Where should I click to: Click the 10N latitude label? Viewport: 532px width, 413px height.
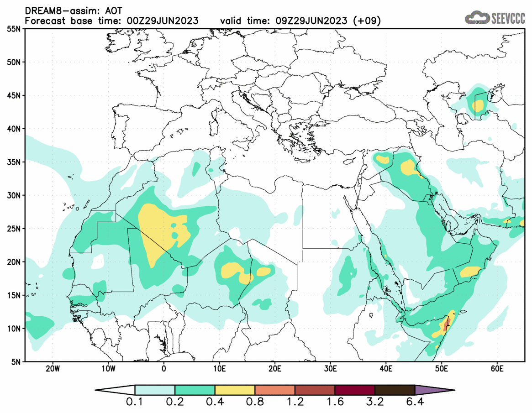coord(14,329)
